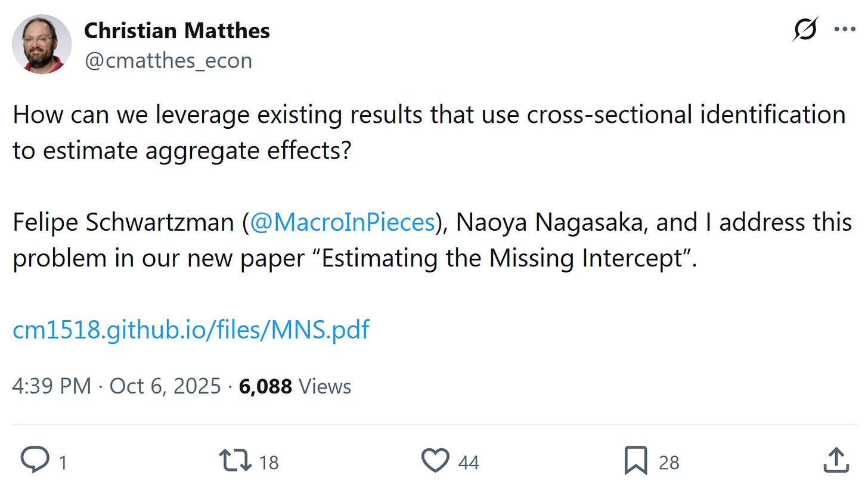Click the like count of 44
The height and width of the screenshot is (490, 868).
click(469, 463)
